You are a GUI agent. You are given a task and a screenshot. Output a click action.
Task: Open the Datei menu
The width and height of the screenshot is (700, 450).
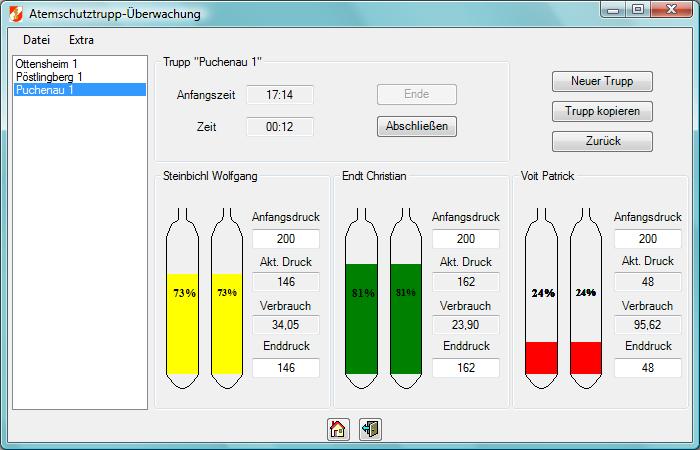36,40
